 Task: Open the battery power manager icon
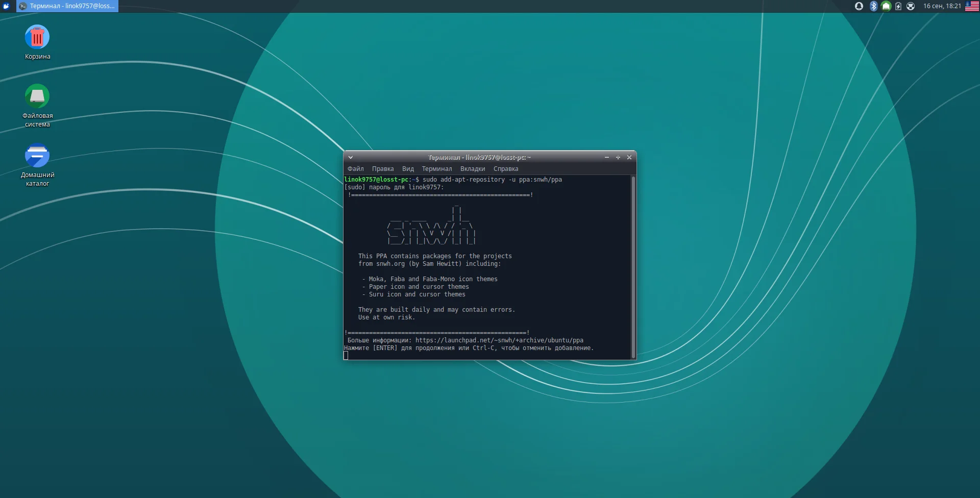tap(898, 6)
